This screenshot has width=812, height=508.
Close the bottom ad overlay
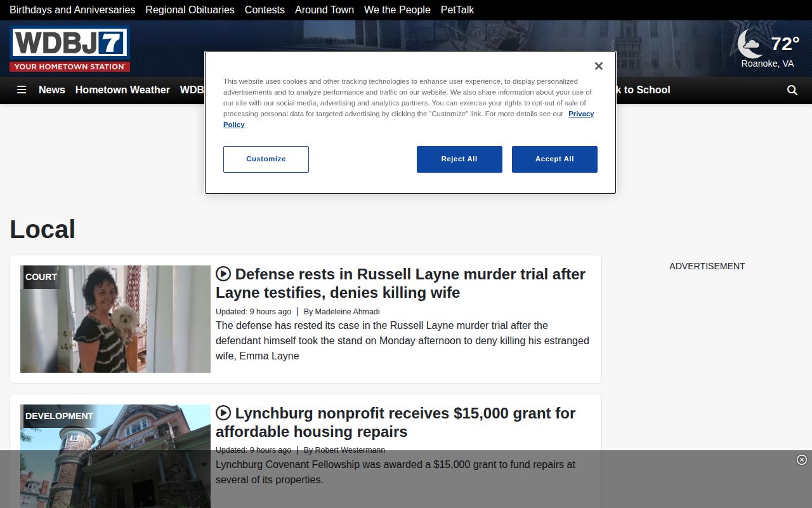tap(802, 460)
